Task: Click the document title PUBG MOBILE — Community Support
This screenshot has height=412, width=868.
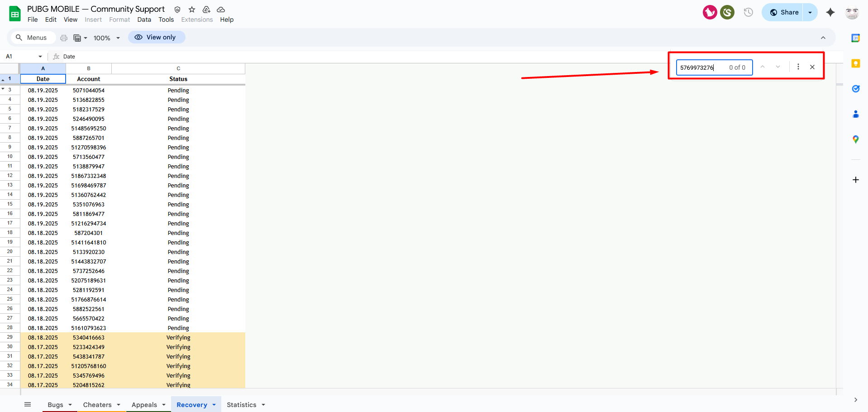Action: tap(96, 9)
